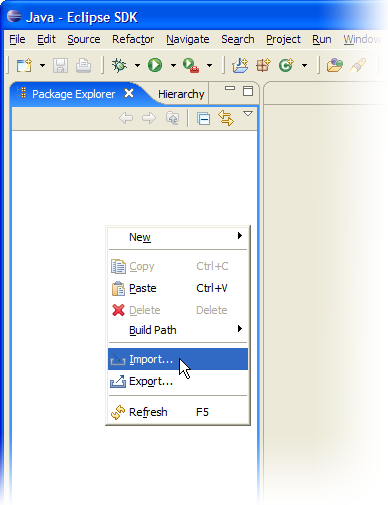Click the Up one level icon

point(172,118)
